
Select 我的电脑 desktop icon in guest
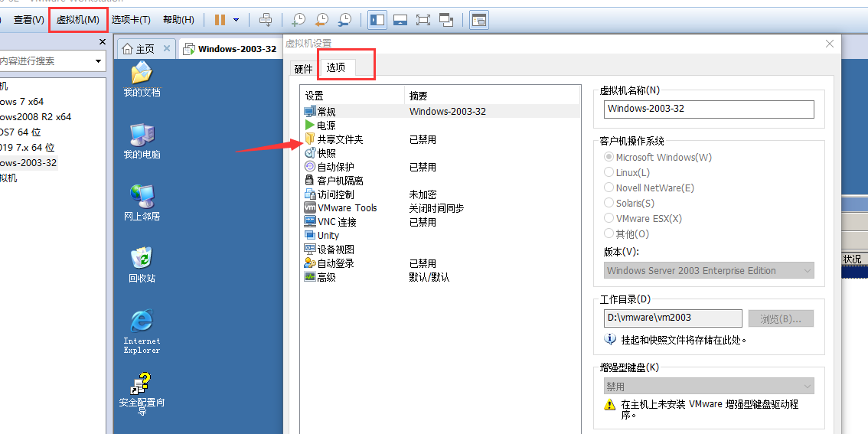pyautogui.click(x=142, y=142)
